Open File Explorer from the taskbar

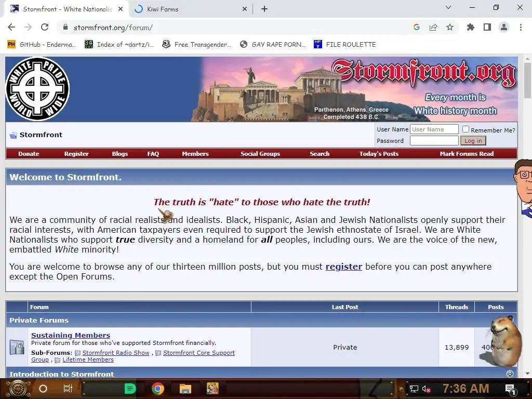[185, 389]
